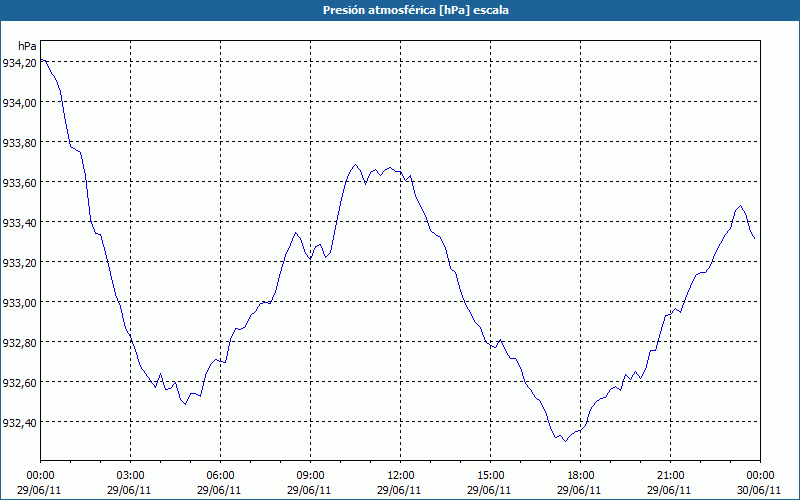Click the 03:00 time label
The image size is (800, 500).
pyautogui.click(x=131, y=476)
